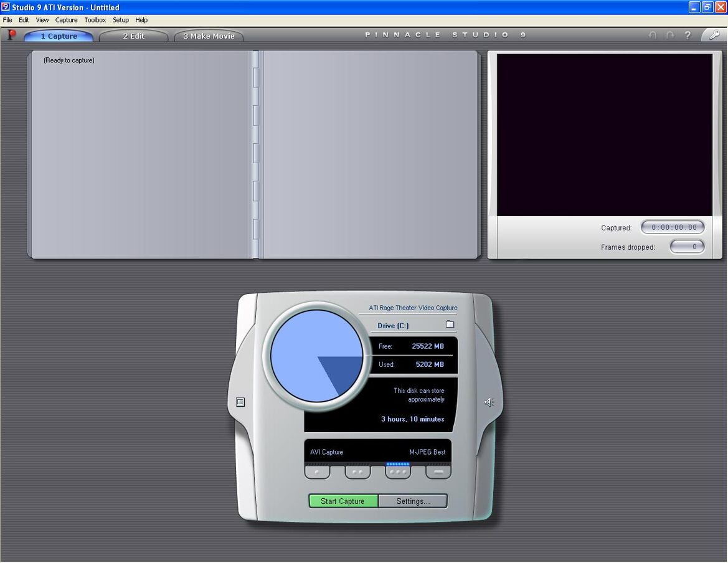Select the Custom quality preset button
Viewport: 728px width, 563px height.
coord(438,472)
